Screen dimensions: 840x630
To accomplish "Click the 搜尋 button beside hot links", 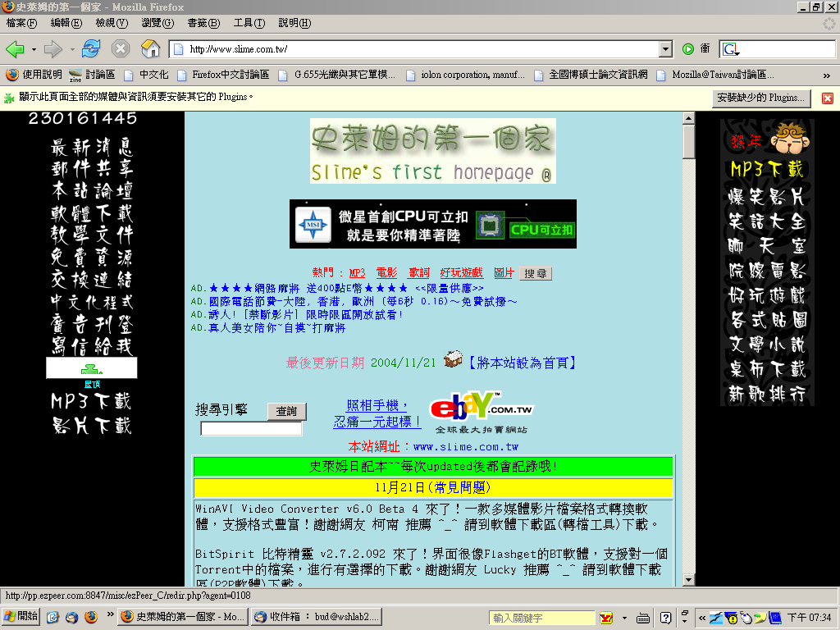I will [535, 274].
